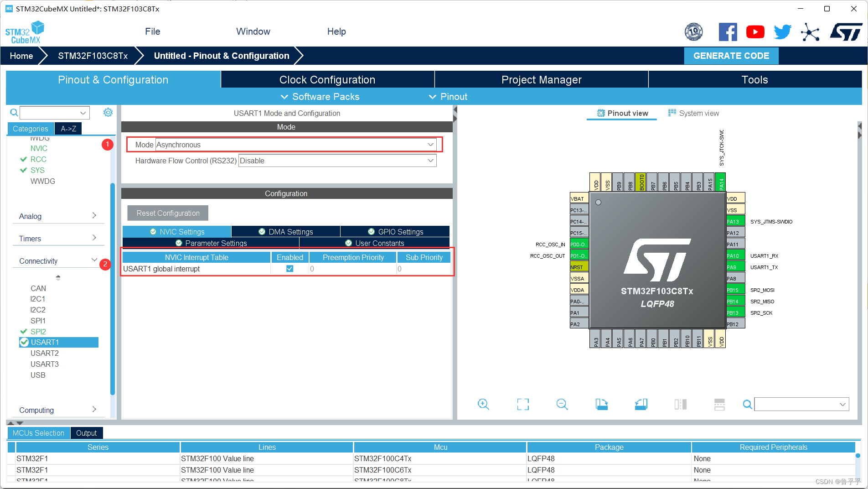Open the YouTube icon link
Image resolution: width=868 pixels, height=489 pixels.
point(755,31)
